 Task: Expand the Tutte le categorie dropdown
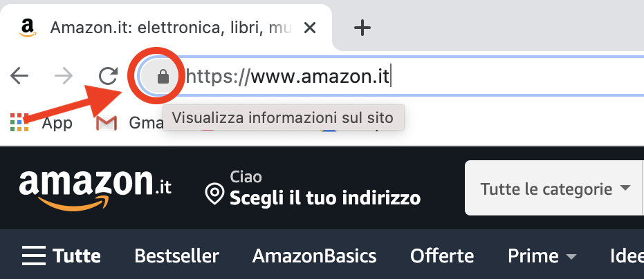[555, 189]
